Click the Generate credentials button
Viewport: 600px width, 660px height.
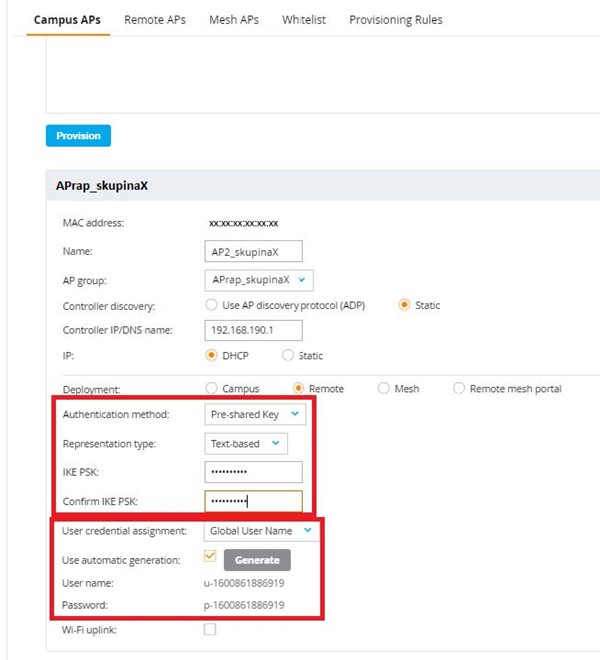(x=257, y=560)
